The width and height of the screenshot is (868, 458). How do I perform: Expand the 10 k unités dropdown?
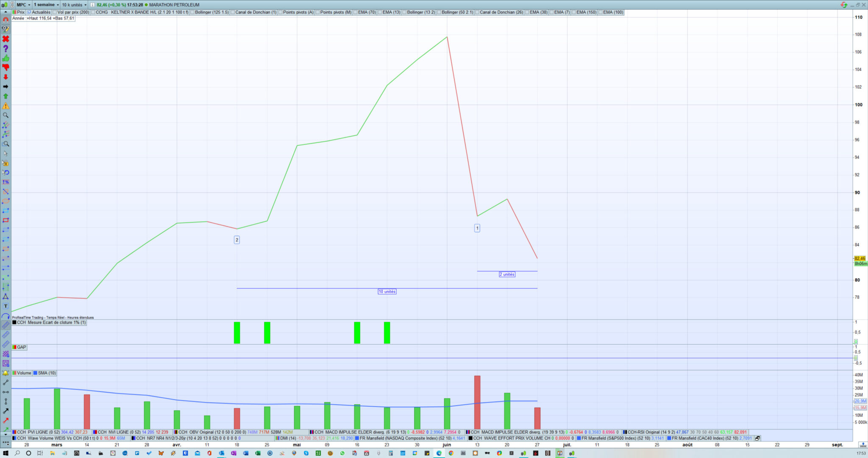tap(74, 5)
